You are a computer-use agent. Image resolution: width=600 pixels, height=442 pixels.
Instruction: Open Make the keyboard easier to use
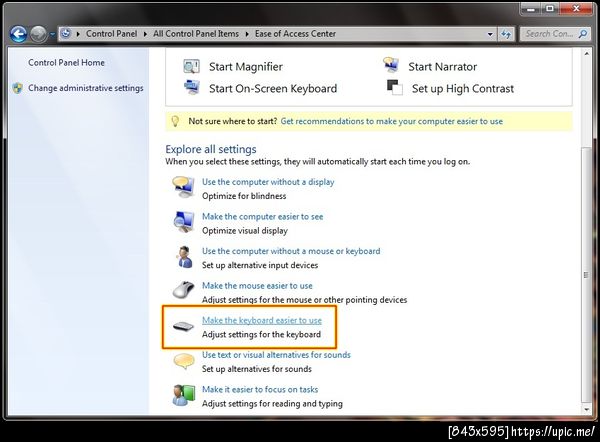pos(262,320)
